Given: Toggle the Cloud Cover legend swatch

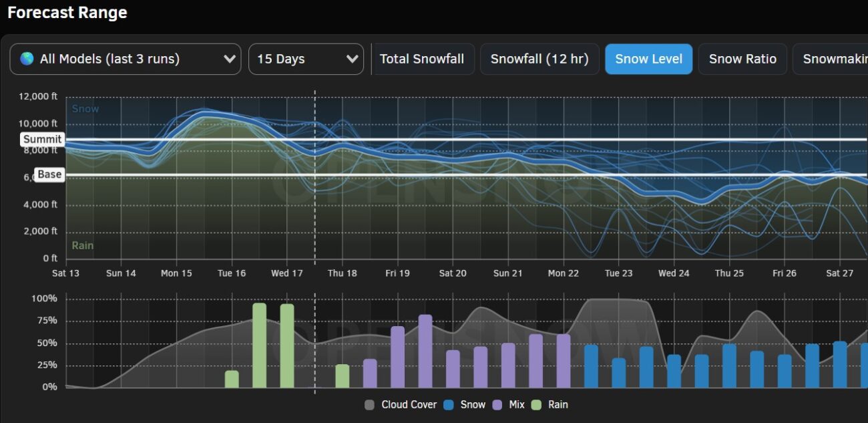Looking at the screenshot, I should coord(370,405).
